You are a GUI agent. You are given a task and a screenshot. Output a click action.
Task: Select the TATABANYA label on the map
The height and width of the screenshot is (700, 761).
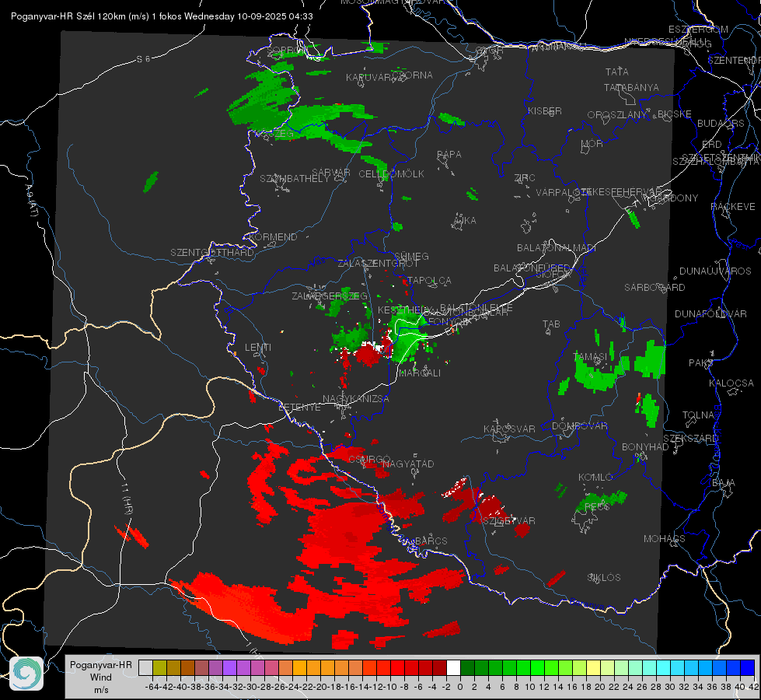pyautogui.click(x=631, y=87)
